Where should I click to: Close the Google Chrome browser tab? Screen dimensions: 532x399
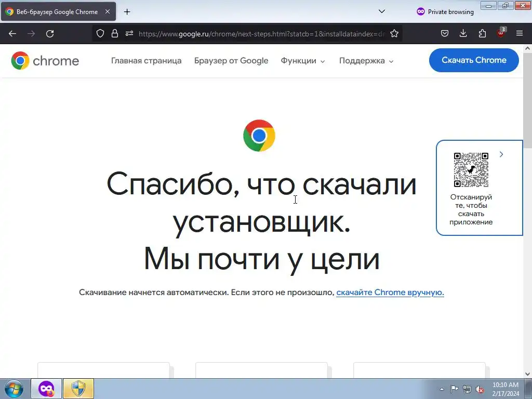point(108,11)
